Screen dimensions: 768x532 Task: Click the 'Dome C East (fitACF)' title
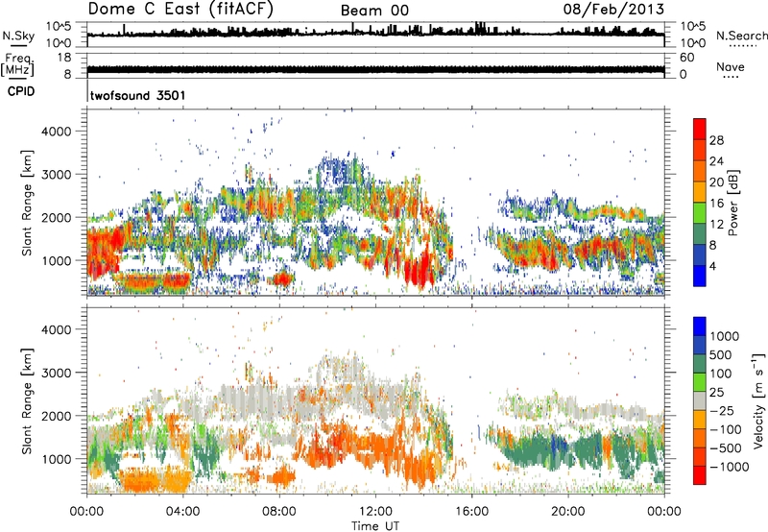(x=180, y=9)
